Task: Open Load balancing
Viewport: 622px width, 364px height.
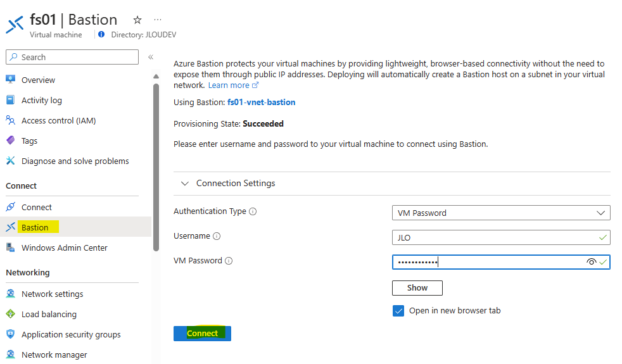Action: coord(49,315)
